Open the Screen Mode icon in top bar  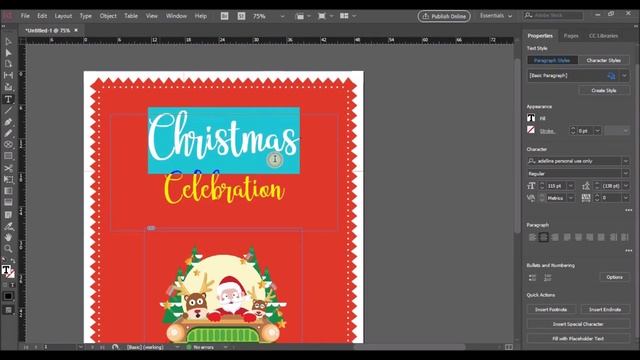(x=322, y=16)
